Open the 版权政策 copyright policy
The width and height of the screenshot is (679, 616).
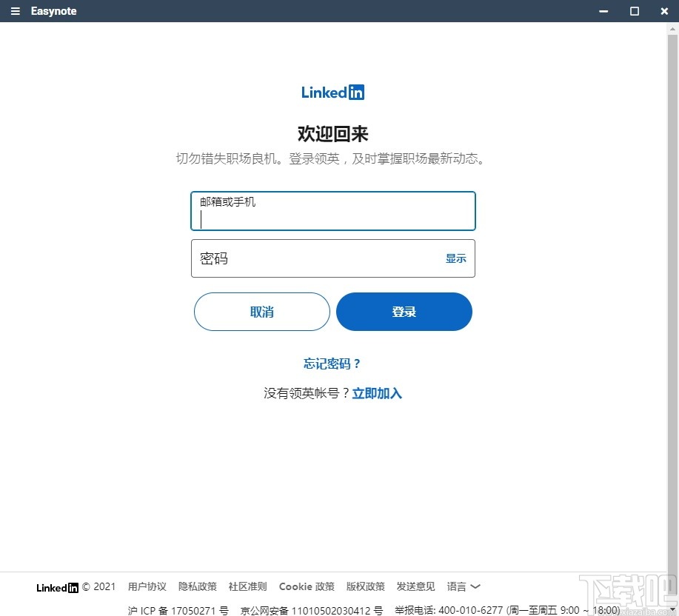pyautogui.click(x=365, y=586)
